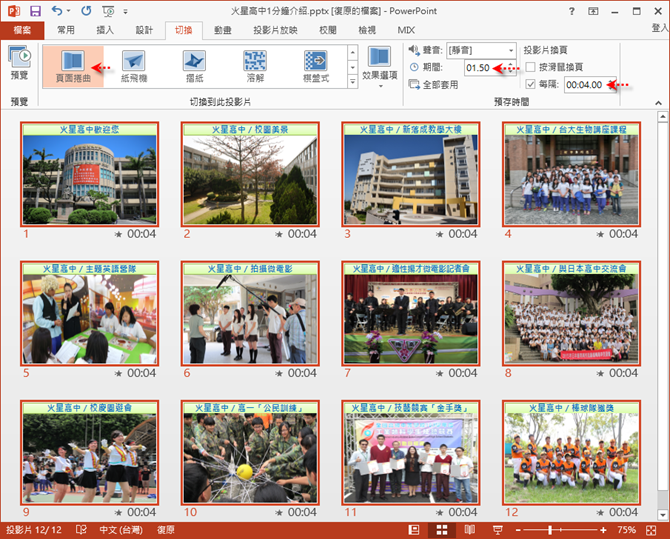Click language 中文 (台灣) in status bar

[121, 530]
